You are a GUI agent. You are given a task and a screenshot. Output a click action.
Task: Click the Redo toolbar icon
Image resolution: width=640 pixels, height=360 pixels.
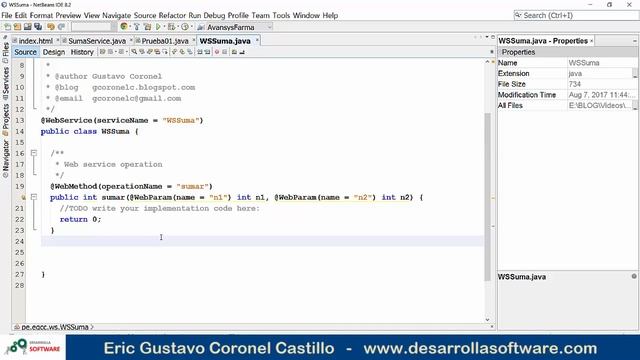coord(61,27)
